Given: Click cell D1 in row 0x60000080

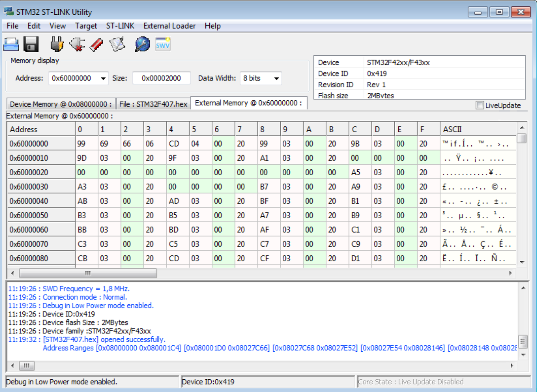Looking at the screenshot, I should (x=360, y=259).
